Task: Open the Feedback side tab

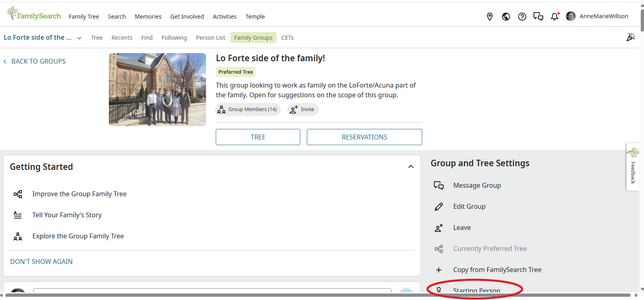Action: pyautogui.click(x=633, y=167)
